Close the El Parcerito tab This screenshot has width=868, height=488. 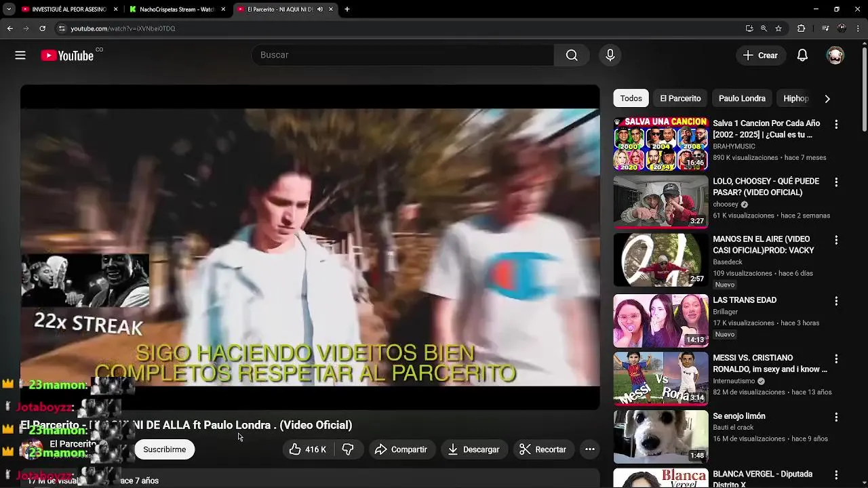pos(331,9)
